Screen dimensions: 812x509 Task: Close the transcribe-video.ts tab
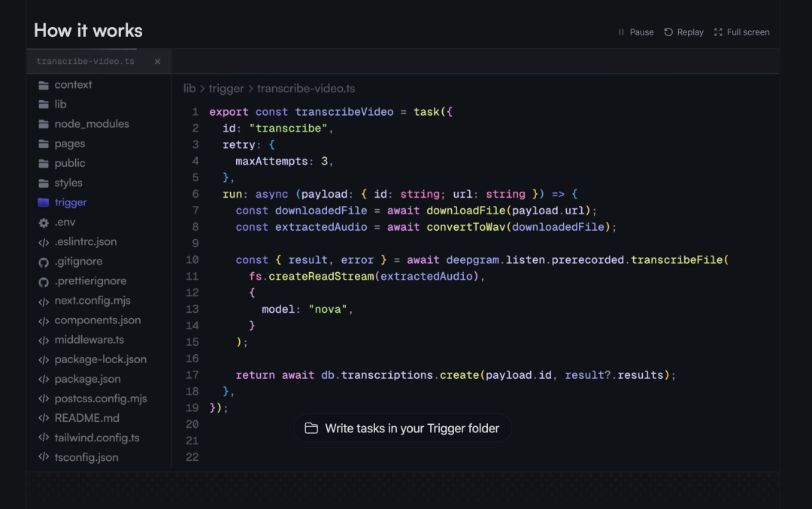pos(157,62)
